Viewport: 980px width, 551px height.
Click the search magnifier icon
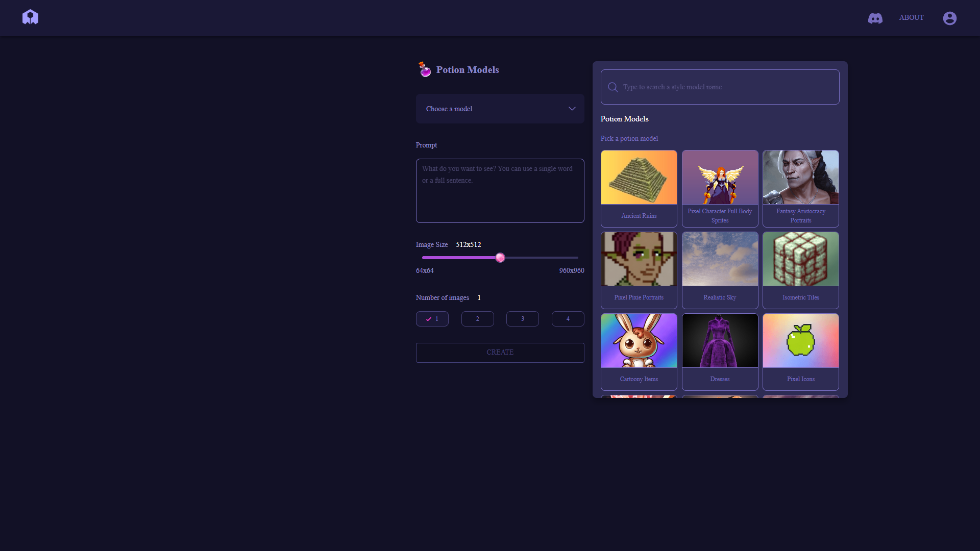pyautogui.click(x=613, y=87)
